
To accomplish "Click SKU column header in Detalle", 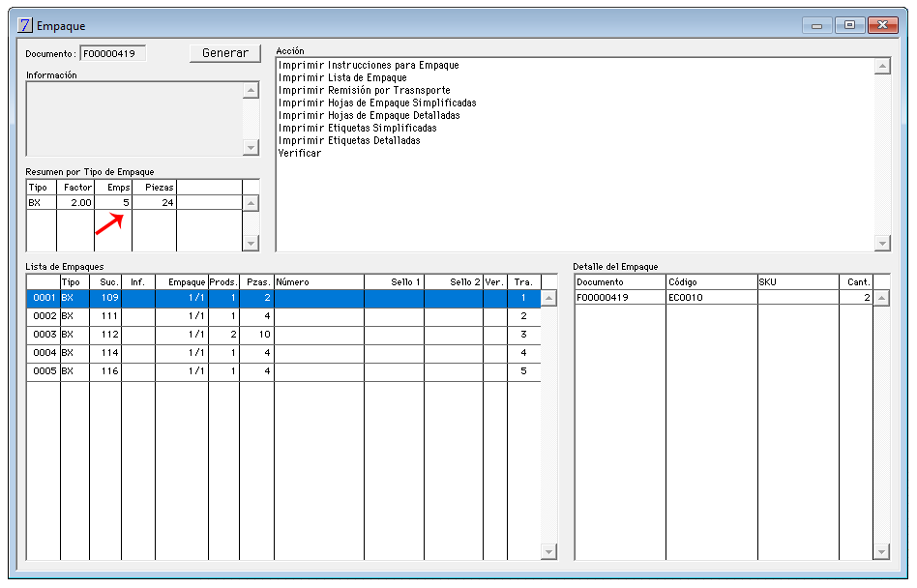I will (798, 282).
